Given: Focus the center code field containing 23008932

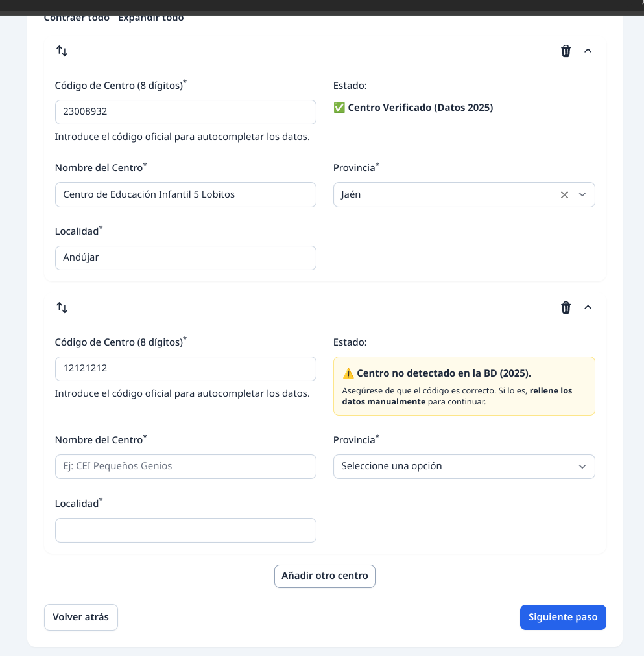Looking at the screenshot, I should [185, 112].
